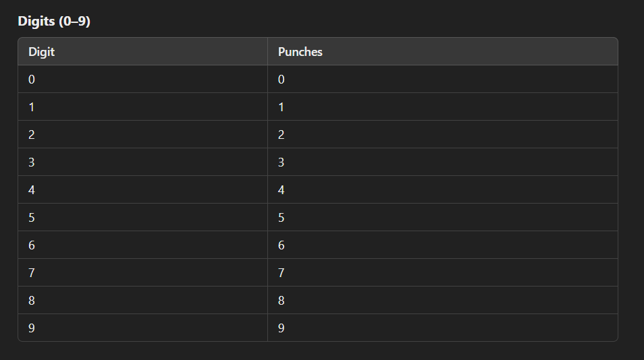Click digit cell containing 0
Viewport: 644px width, 360px height.
(x=143, y=79)
